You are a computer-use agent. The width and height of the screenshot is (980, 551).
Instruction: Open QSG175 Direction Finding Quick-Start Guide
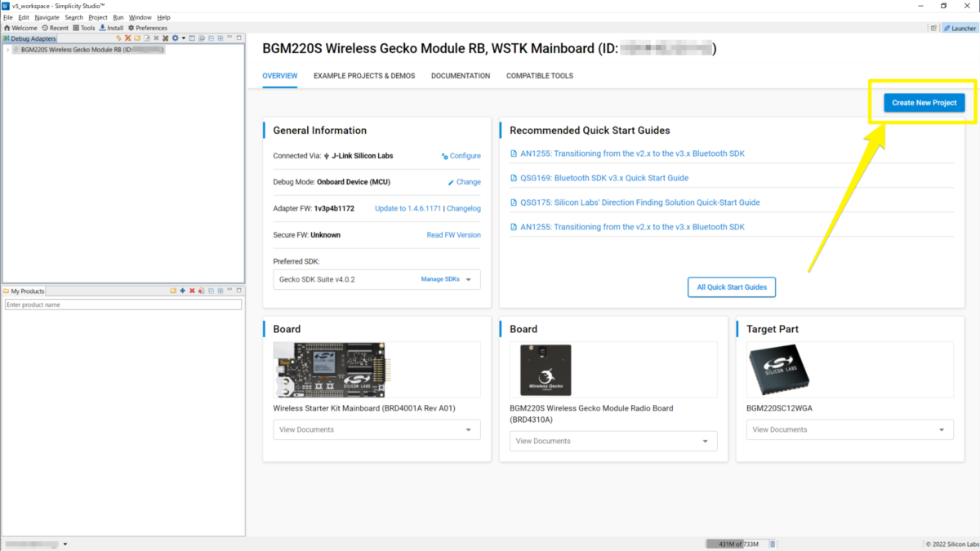(640, 202)
